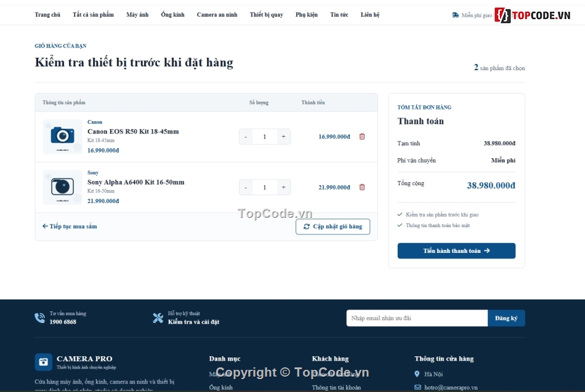The height and width of the screenshot is (392, 585).
Task: Open Thông tin tài khoản footer link
Action: [x=336, y=388]
